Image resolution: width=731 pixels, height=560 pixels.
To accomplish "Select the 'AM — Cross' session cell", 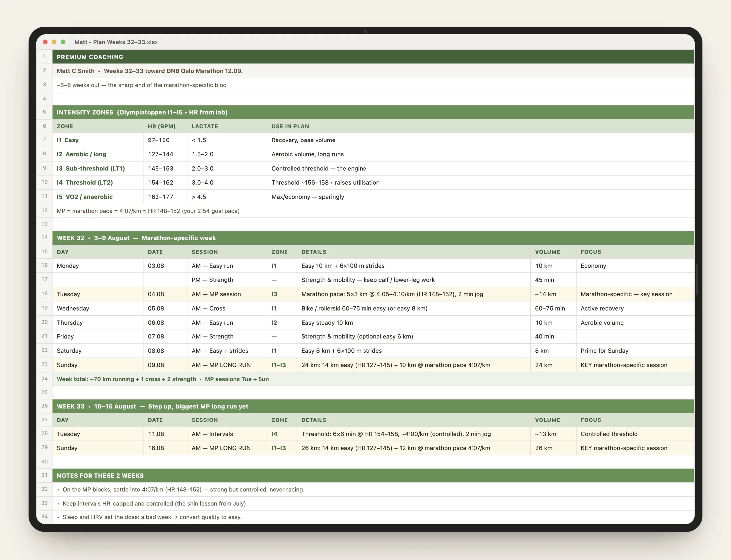I will coord(227,308).
